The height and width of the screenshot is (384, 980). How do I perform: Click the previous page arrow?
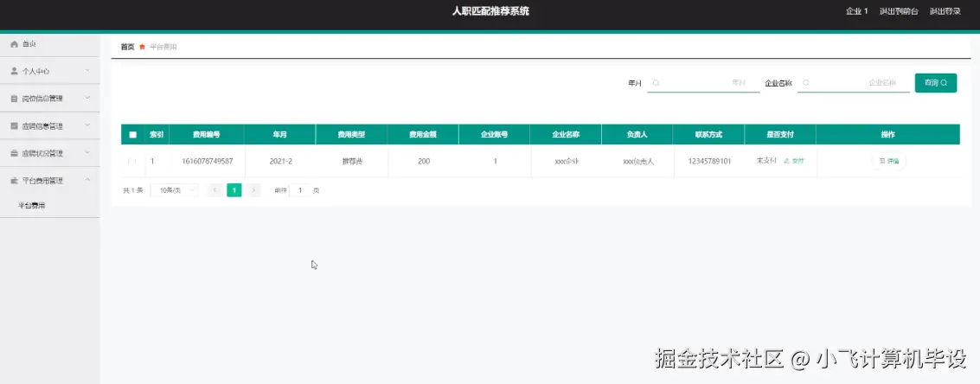(x=215, y=190)
